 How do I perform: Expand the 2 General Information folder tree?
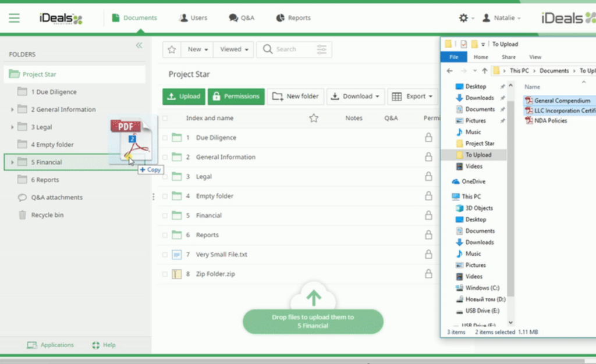pyautogui.click(x=12, y=110)
